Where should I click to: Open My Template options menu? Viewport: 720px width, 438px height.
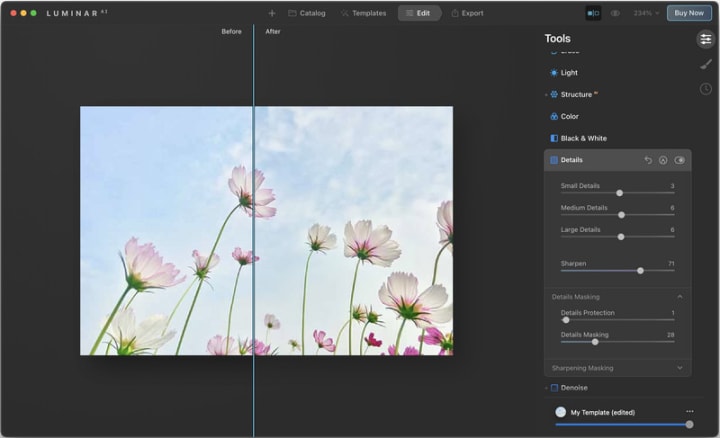click(689, 411)
